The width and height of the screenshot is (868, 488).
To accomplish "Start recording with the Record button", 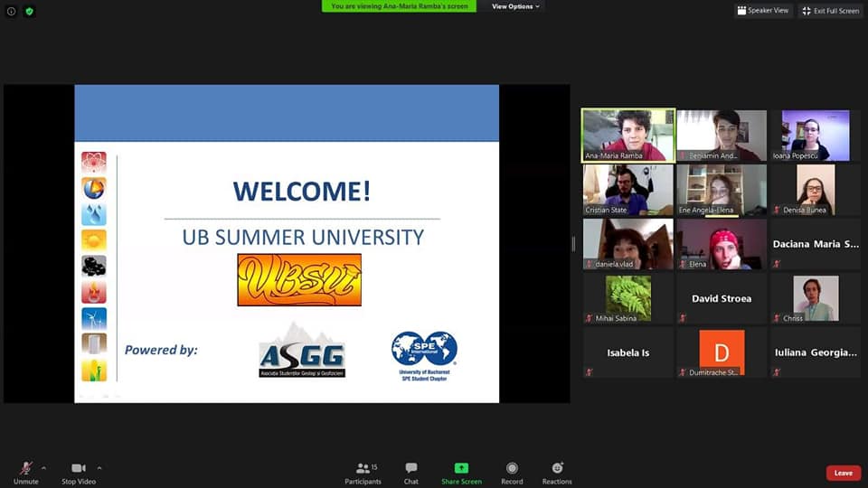I will click(512, 474).
